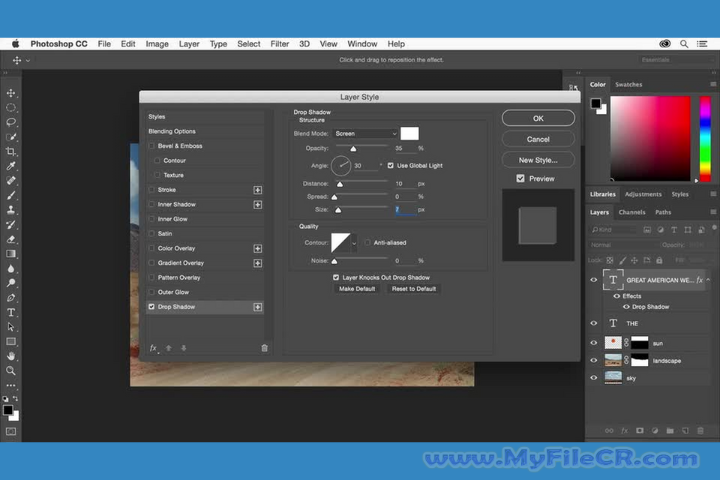Collapse effects on GREAT AMERICAN layer
720x480 pixels.
(x=709, y=280)
